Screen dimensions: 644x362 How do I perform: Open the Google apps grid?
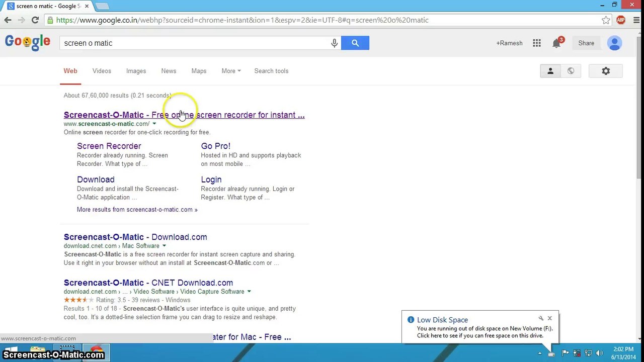point(537,43)
